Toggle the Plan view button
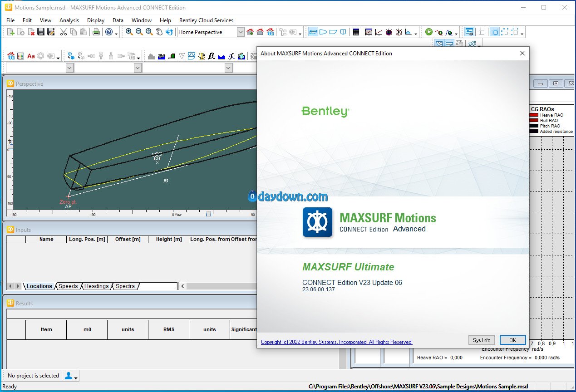This screenshot has width=576, height=392. point(323,32)
